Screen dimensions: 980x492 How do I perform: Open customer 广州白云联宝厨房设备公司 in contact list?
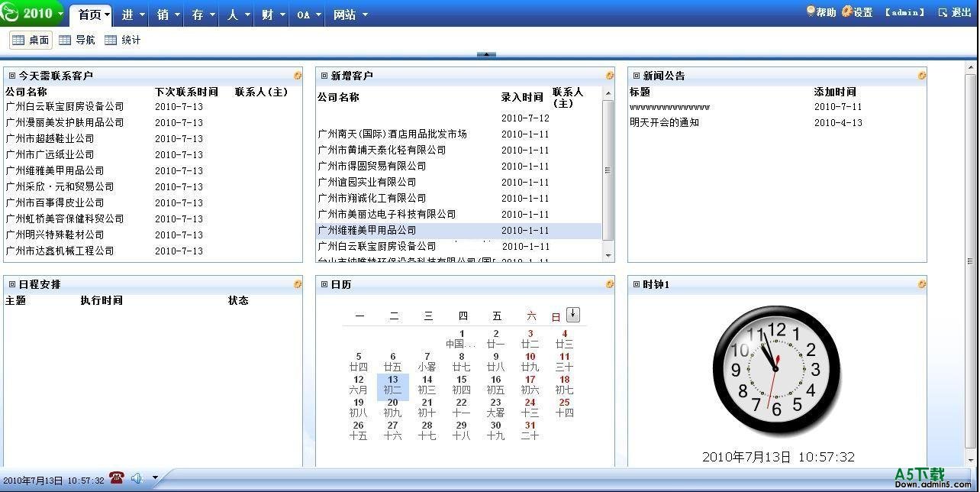pyautogui.click(x=65, y=106)
